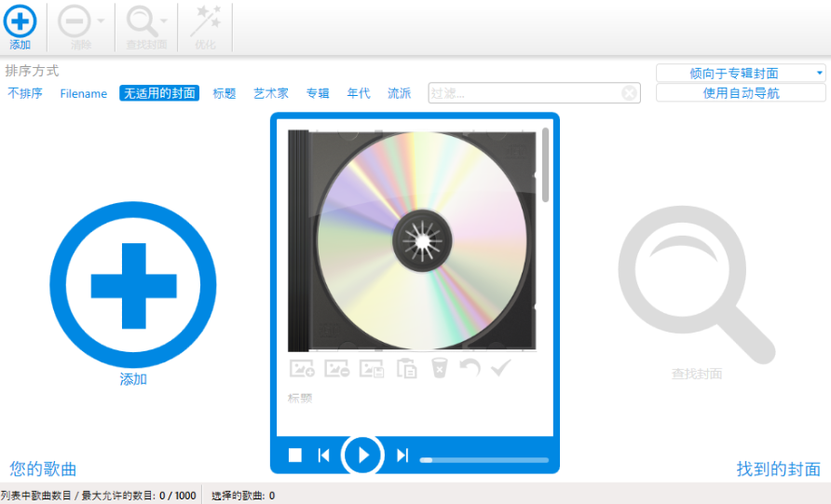Click the 使用自动导航 button

pyautogui.click(x=741, y=93)
